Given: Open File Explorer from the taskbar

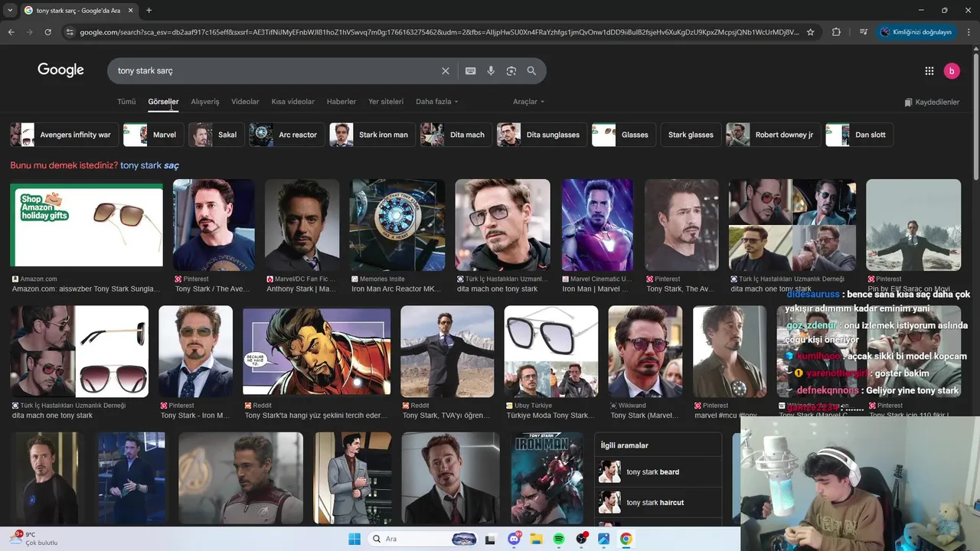Looking at the screenshot, I should [537, 539].
